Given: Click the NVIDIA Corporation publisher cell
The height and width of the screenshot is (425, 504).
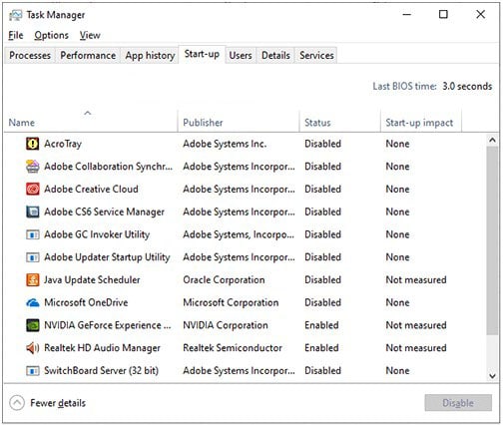Looking at the screenshot, I should point(226,325).
